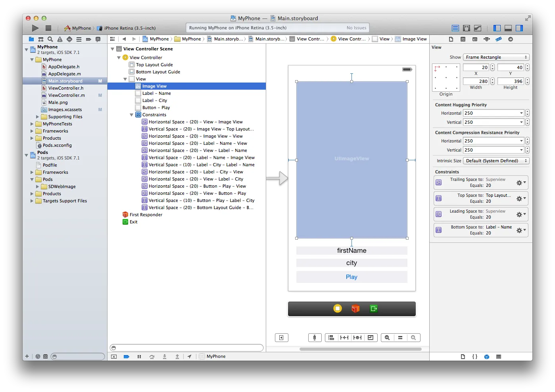555x392 pixels.
Task: Open the Show Frame Rectangle dropdown
Action: [x=496, y=57]
